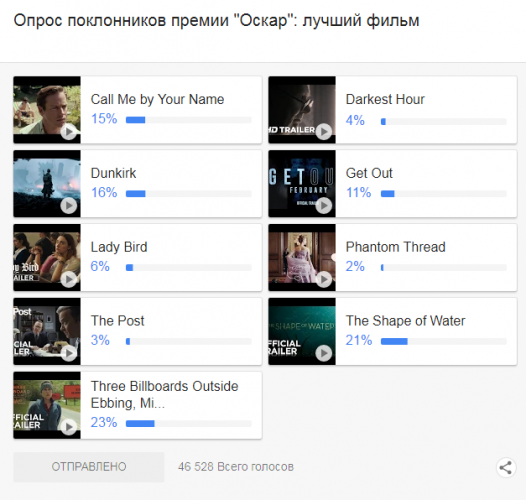Open the Phantom Thread thumbnail image

tap(302, 257)
